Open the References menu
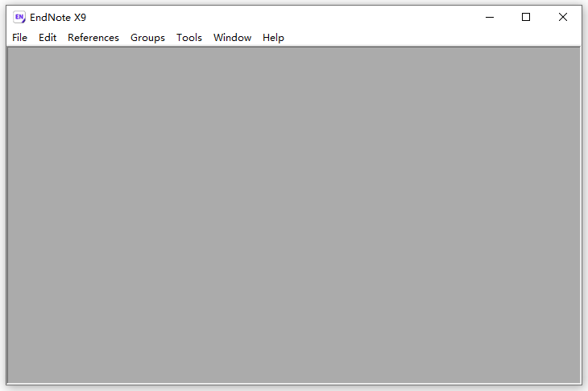Image resolution: width=588 pixels, height=391 pixels. tap(93, 38)
